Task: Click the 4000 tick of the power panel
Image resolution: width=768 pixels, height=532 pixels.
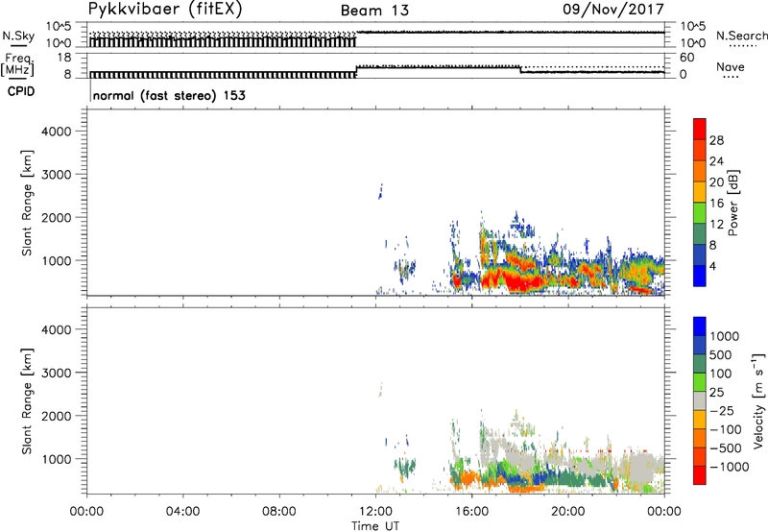Action: 56,132
